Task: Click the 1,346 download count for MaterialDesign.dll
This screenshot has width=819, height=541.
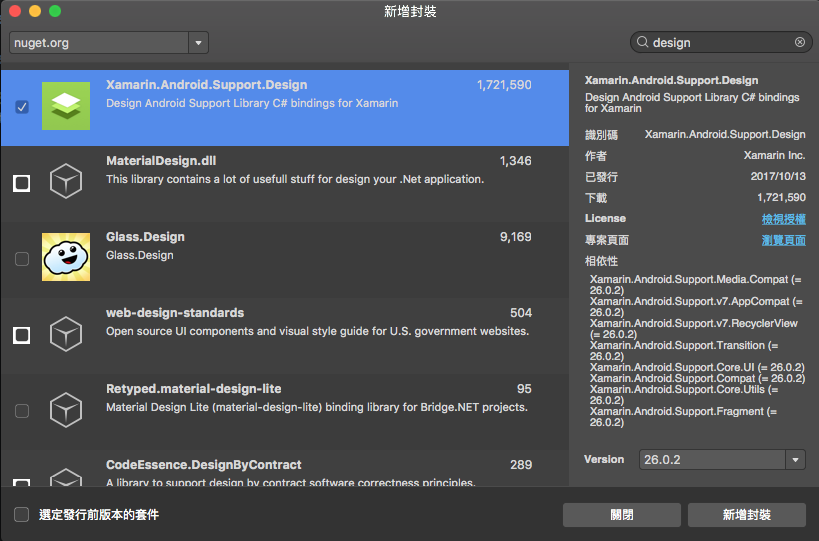Action: point(516,161)
